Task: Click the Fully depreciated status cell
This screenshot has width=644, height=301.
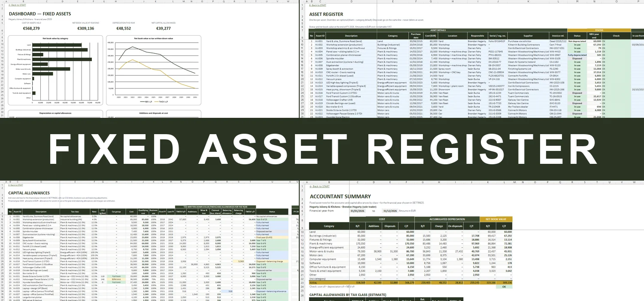Action: click(577, 55)
